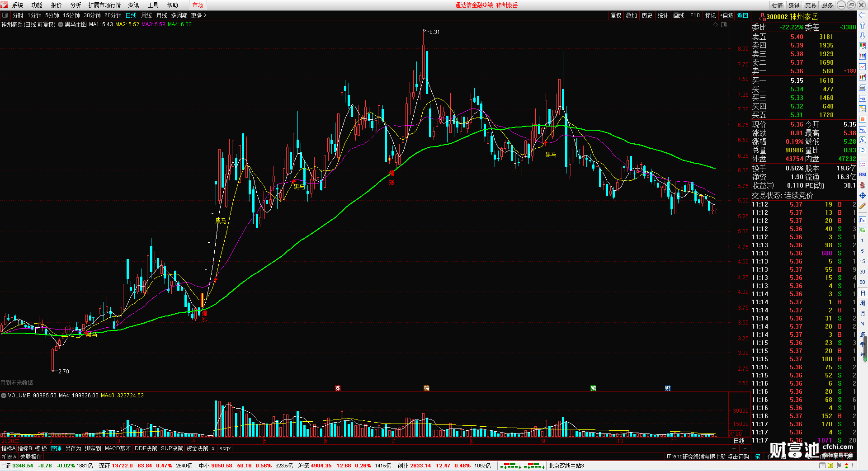868x471 pixels.
Task: Click the +自选 add to watchlist button
Action: 727,15
